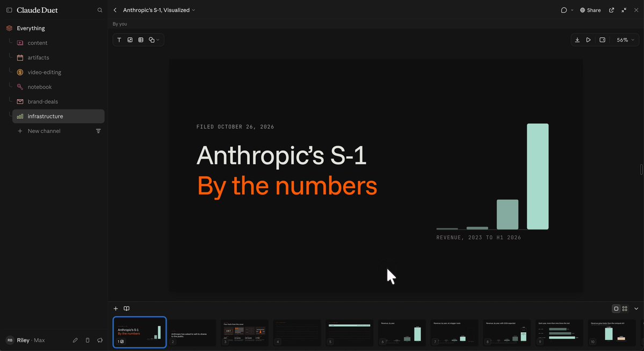The height and width of the screenshot is (351, 644).
Task: Click the FILED OCTOBER 26, 2026 label
Action: (235, 127)
